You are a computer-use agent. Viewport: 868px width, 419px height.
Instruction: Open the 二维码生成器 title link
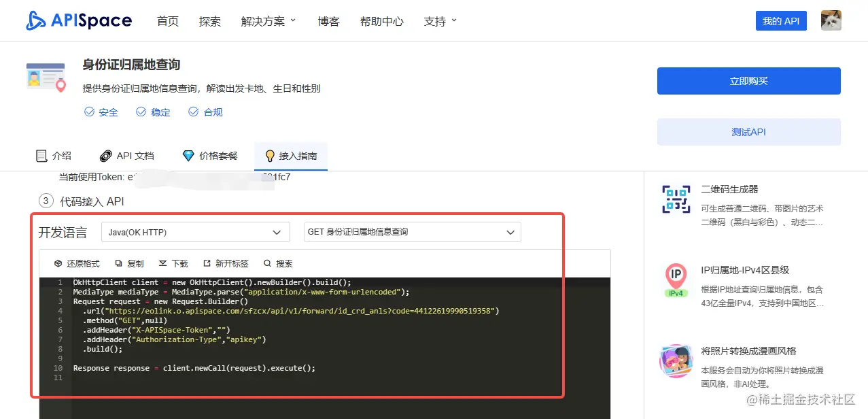click(x=729, y=189)
